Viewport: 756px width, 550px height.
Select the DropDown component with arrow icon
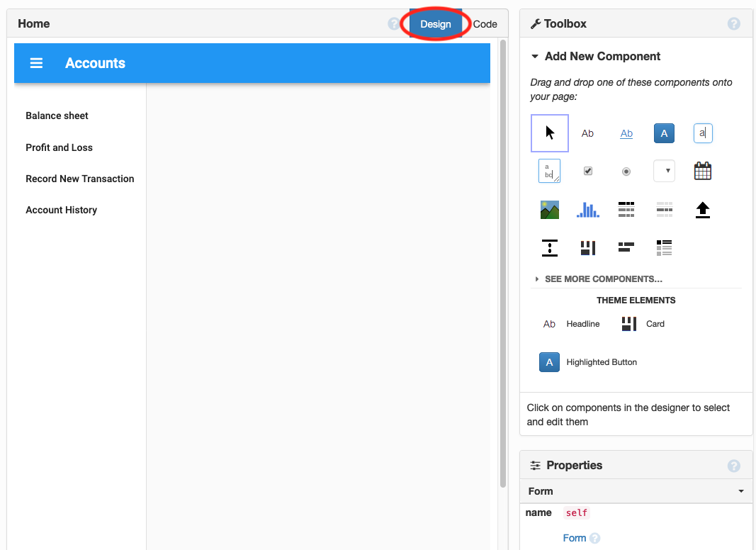point(664,170)
